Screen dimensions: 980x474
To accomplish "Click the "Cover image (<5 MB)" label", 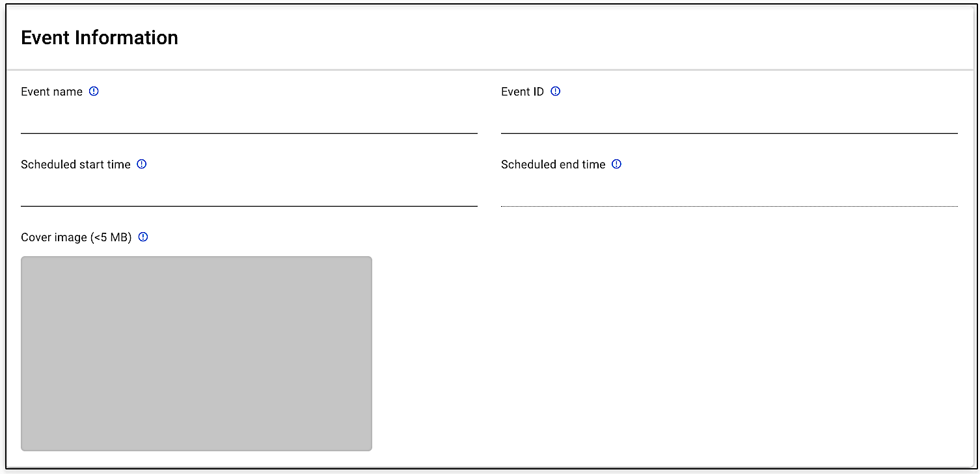I will coord(76,237).
